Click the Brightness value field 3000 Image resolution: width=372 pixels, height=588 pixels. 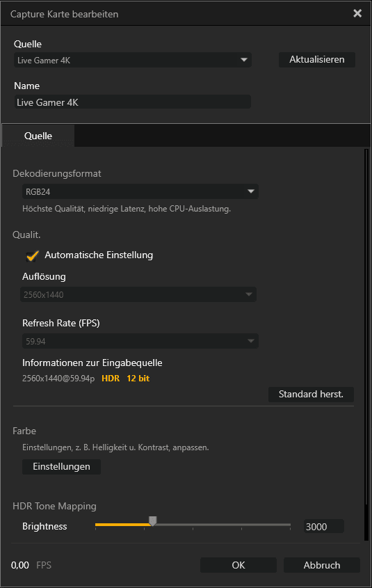coord(323,527)
